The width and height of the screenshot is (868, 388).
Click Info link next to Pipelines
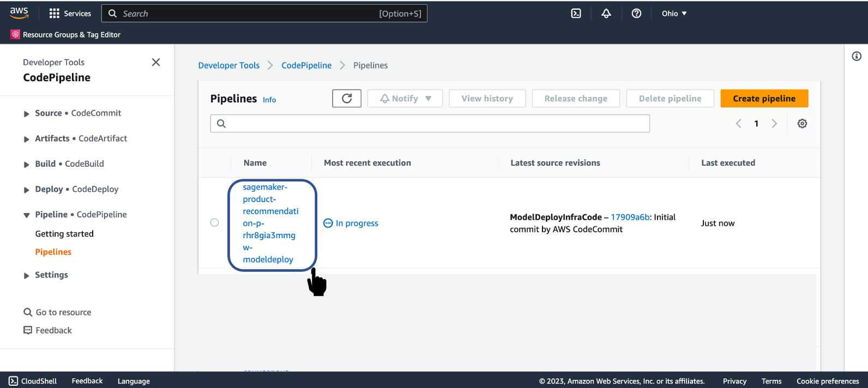269,100
